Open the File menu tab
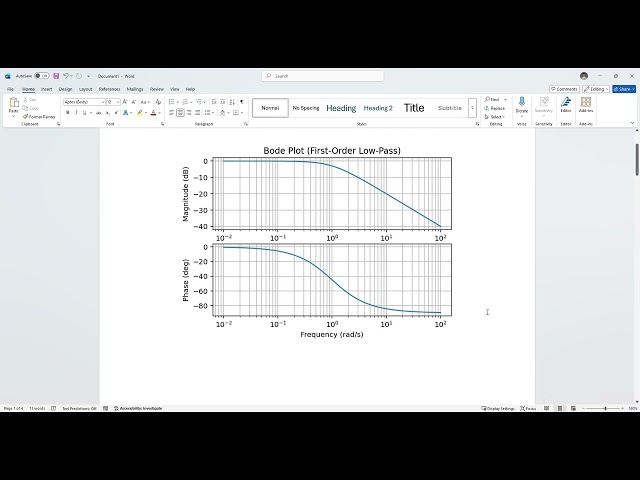This screenshot has width=640, height=480. tap(10, 89)
